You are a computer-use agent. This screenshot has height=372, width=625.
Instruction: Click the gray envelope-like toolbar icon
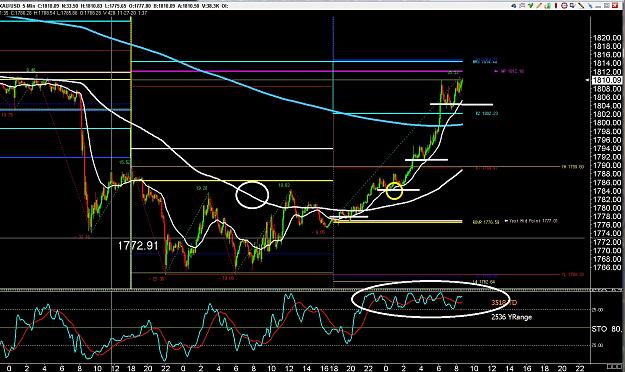[522, 6]
